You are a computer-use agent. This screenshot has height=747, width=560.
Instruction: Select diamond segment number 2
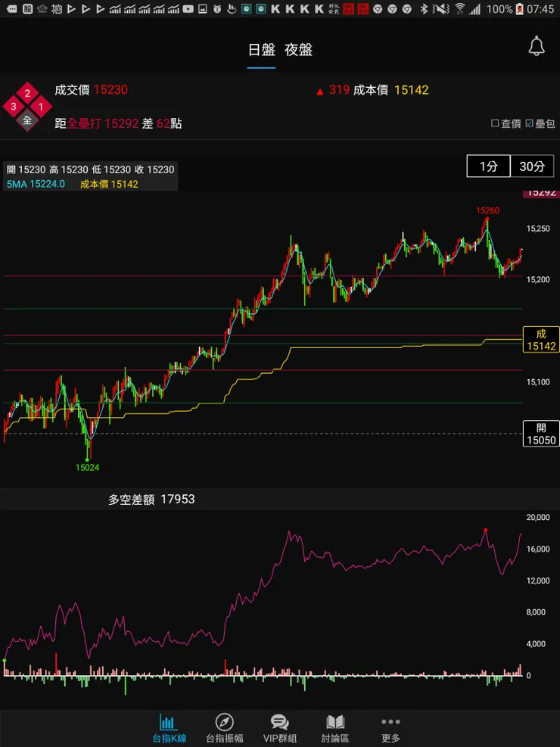pyautogui.click(x=27, y=93)
